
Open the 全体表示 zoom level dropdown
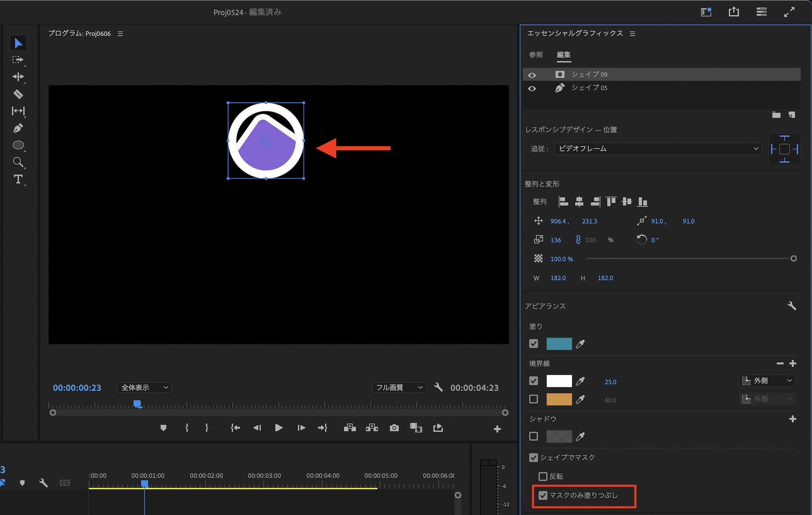point(145,387)
